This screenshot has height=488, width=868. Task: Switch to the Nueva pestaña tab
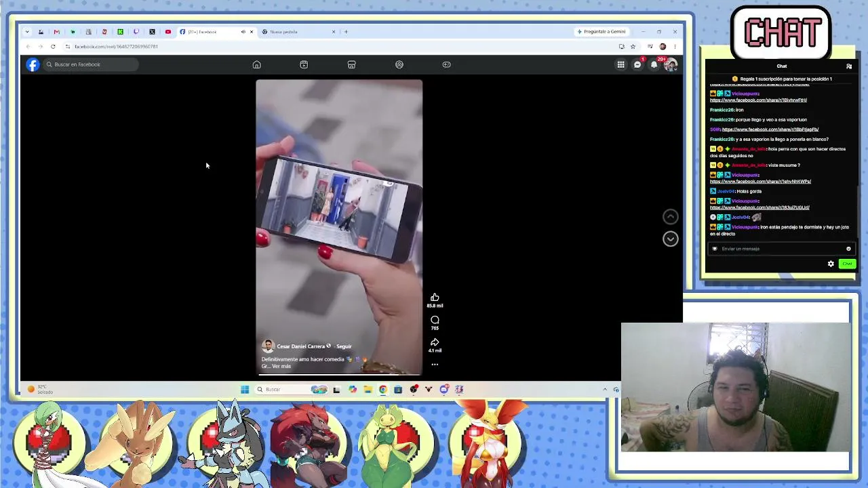point(297,32)
